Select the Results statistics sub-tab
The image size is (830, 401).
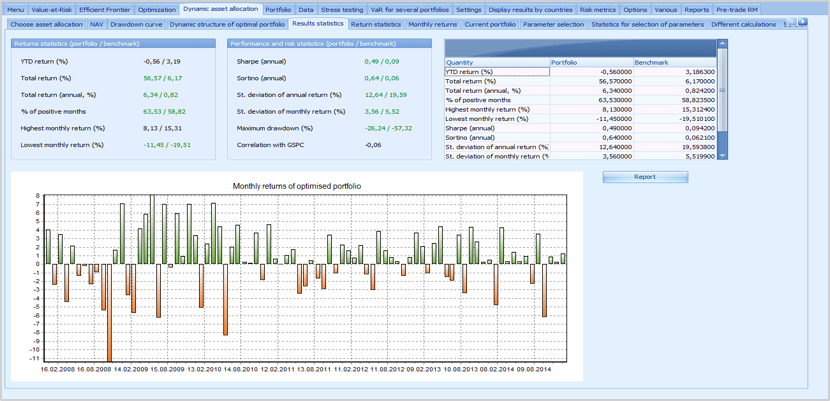coord(318,24)
